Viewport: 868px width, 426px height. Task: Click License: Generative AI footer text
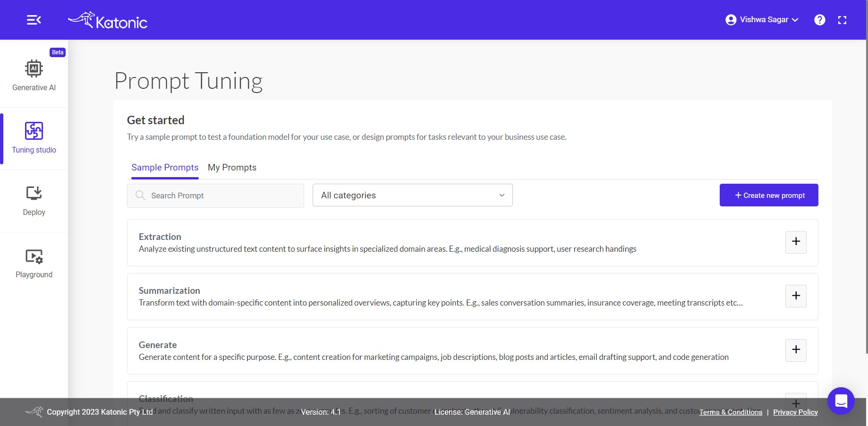[472, 412]
